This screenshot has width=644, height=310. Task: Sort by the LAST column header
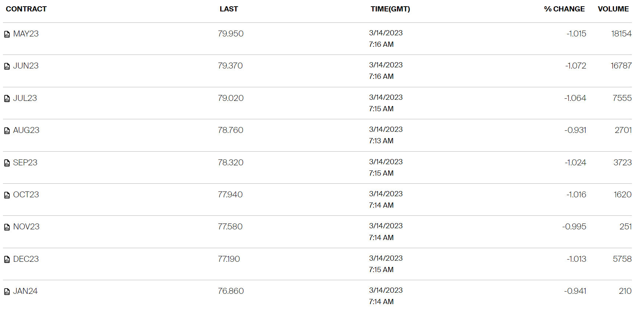[x=229, y=9]
